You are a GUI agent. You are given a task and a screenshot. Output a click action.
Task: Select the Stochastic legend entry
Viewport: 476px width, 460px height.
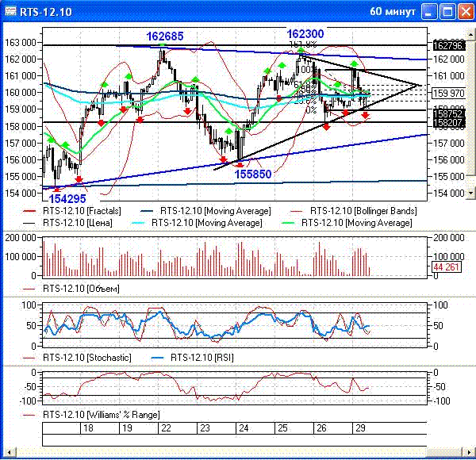[x=77, y=358]
